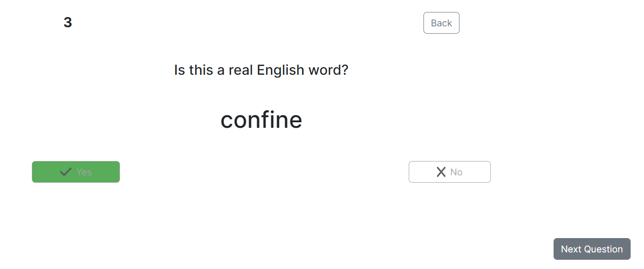Click the bold number above the question
The height and width of the screenshot is (269, 644).
tap(68, 23)
